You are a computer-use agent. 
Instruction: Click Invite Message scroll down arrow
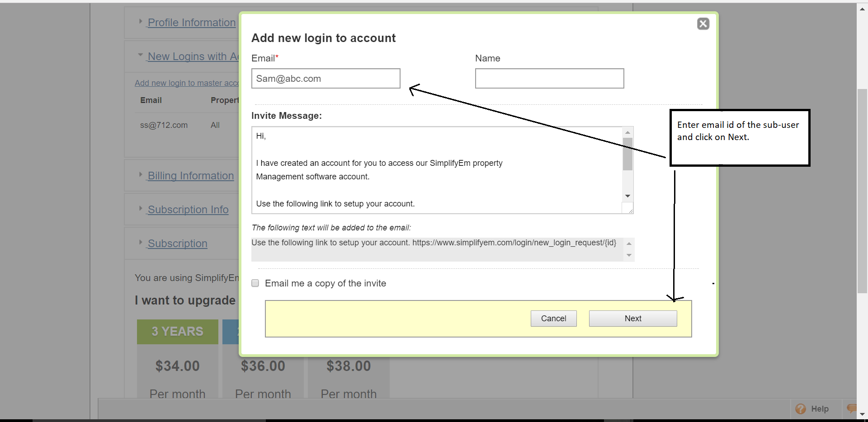pos(627,196)
